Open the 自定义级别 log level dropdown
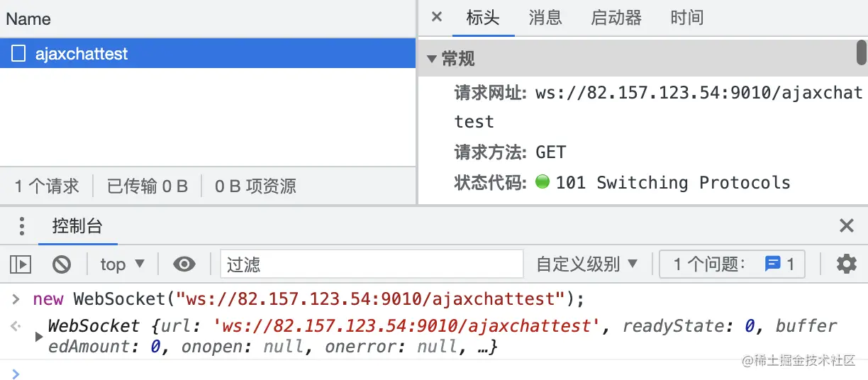The width and height of the screenshot is (868, 380). pyautogui.click(x=586, y=264)
